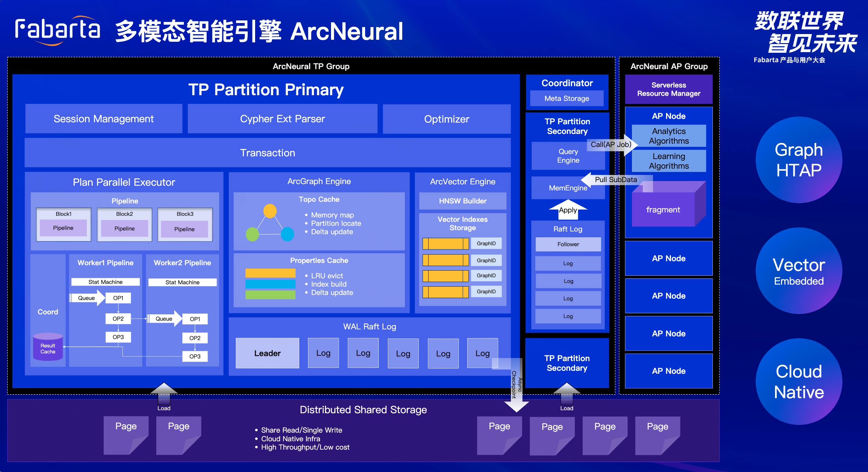
Task: Click the Block1 pipeline box
Action: [64, 224]
